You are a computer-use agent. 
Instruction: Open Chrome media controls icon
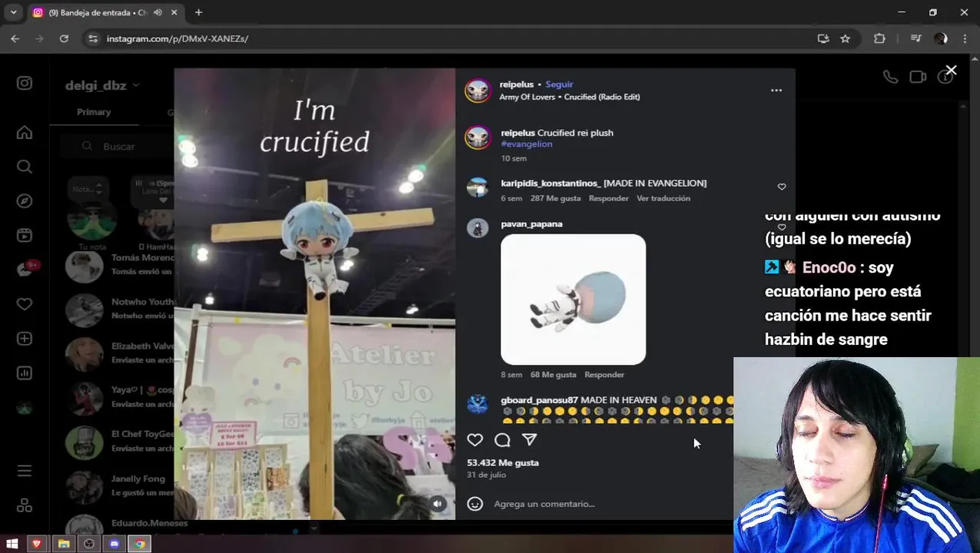915,38
